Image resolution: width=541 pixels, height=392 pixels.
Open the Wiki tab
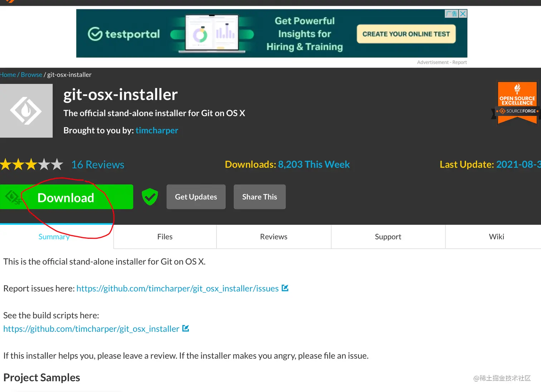click(497, 237)
